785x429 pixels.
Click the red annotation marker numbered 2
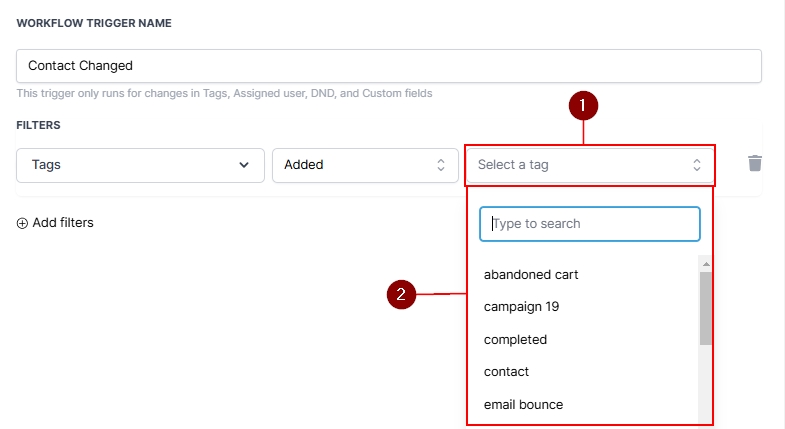(401, 294)
